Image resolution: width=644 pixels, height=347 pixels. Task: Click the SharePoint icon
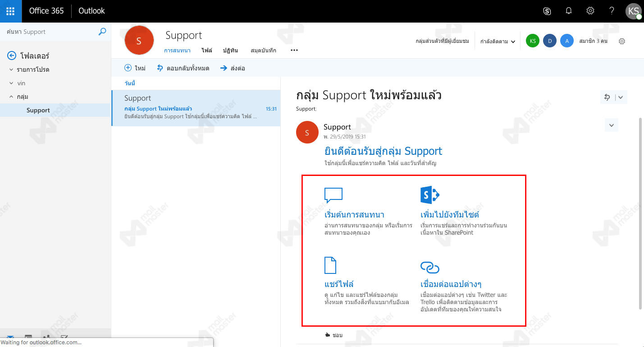429,195
